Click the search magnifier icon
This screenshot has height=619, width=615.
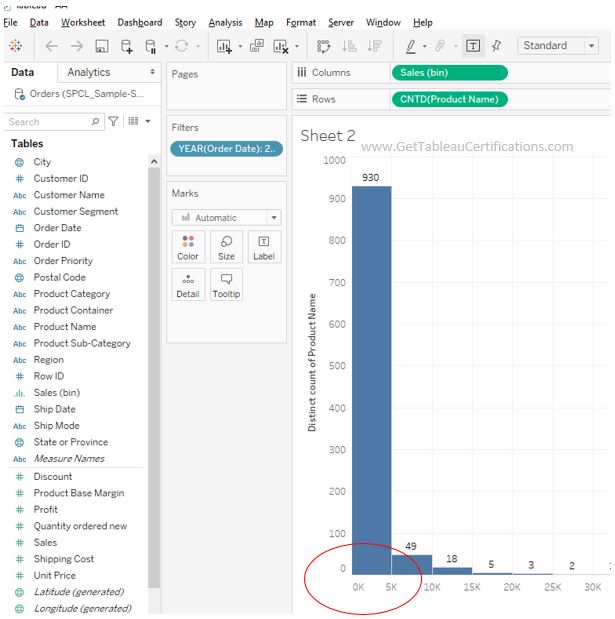tap(95, 121)
